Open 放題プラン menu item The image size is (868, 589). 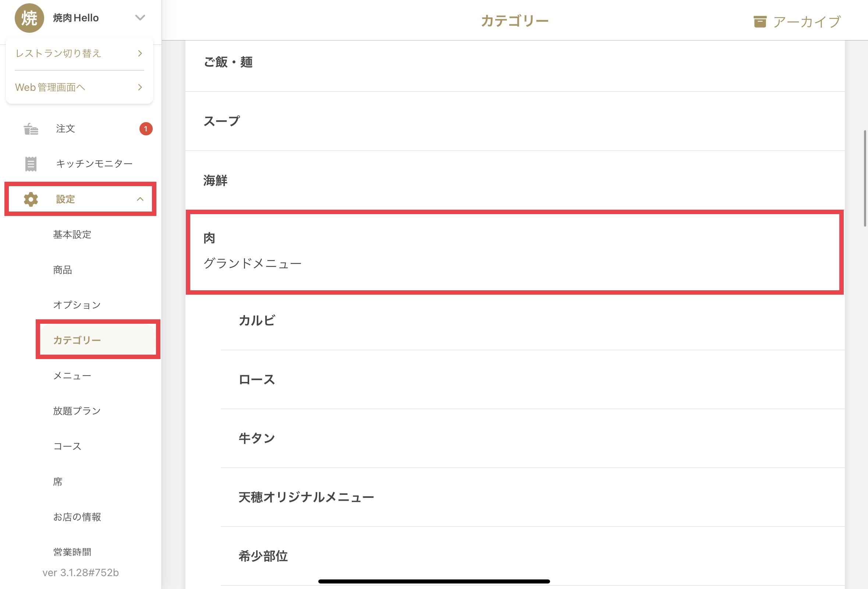point(77,411)
